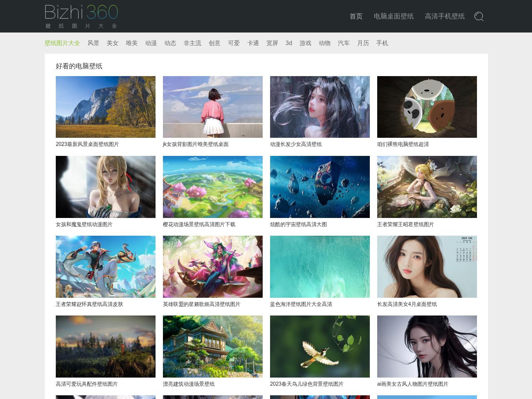The height and width of the screenshot is (399, 532).
Task: Select the 手机 category
Action: (x=382, y=43)
